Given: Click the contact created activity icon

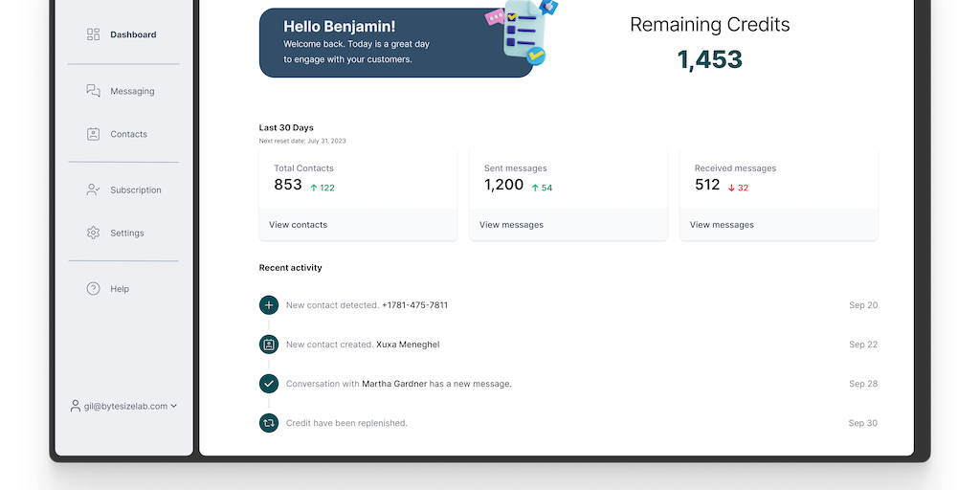Looking at the screenshot, I should (x=269, y=345).
